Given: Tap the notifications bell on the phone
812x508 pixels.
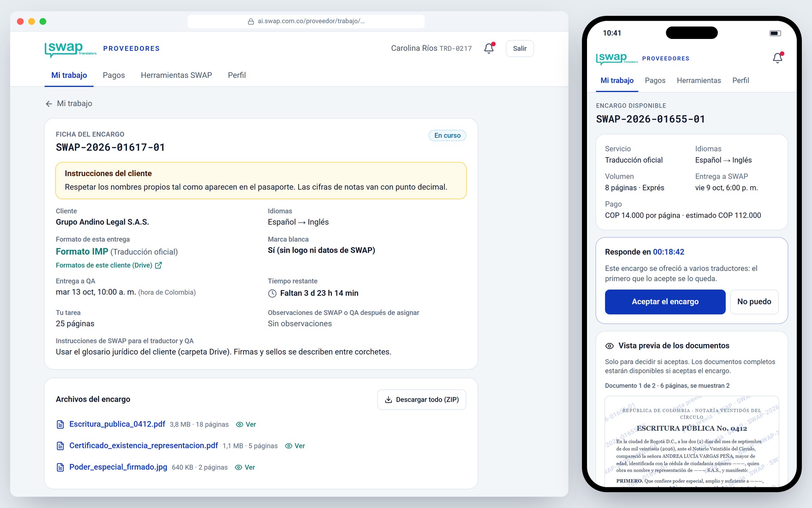Looking at the screenshot, I should pyautogui.click(x=777, y=58).
